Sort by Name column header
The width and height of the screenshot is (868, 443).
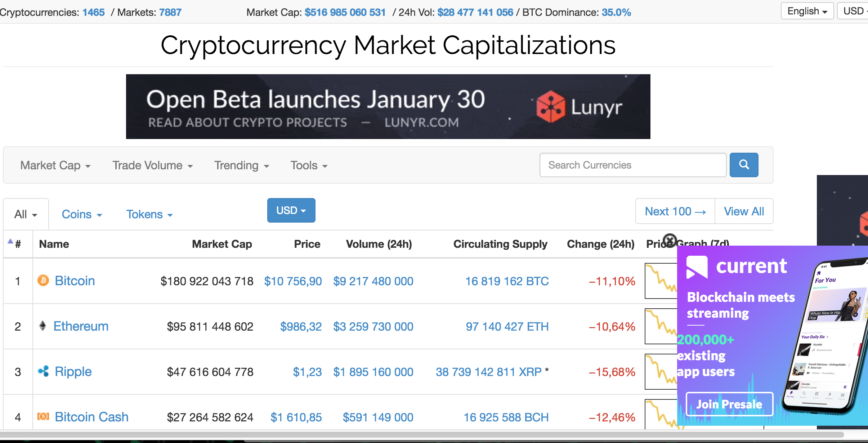point(54,244)
